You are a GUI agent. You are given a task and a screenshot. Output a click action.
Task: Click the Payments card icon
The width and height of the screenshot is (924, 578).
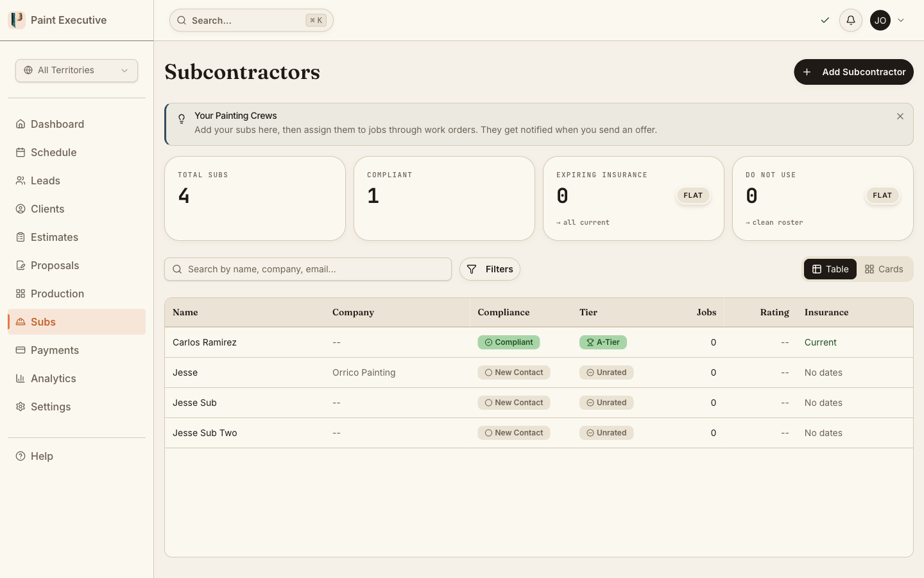tap(21, 350)
